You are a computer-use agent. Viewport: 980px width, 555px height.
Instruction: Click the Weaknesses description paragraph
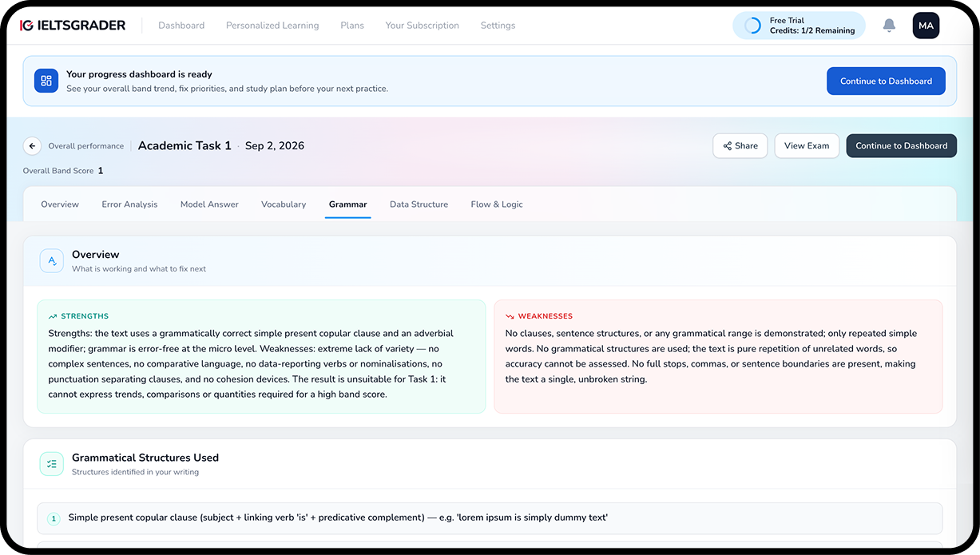(x=711, y=356)
